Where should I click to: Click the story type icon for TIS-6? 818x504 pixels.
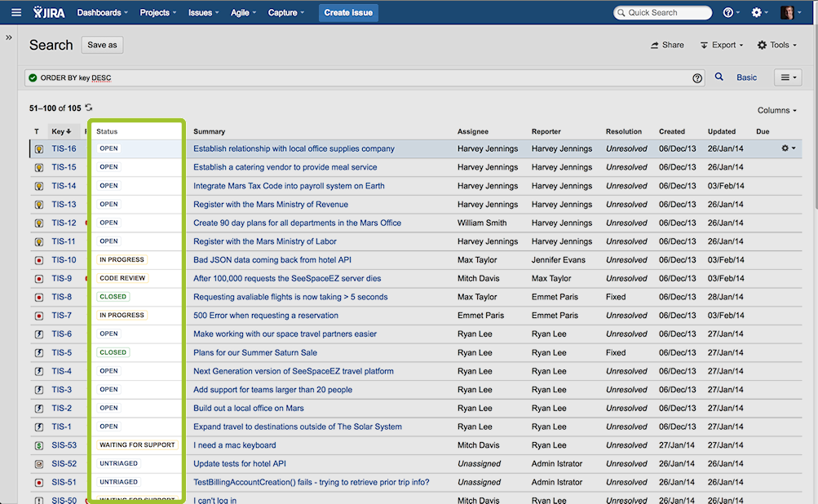click(39, 334)
